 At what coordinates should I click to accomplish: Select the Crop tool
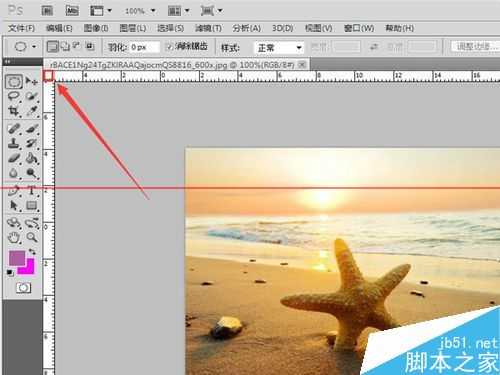(14, 111)
